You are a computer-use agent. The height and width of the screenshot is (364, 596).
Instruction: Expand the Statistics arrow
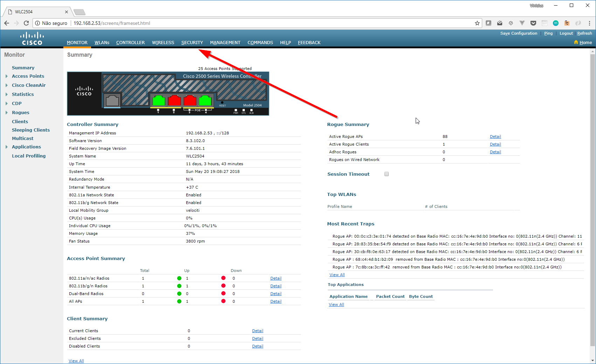coord(6,94)
